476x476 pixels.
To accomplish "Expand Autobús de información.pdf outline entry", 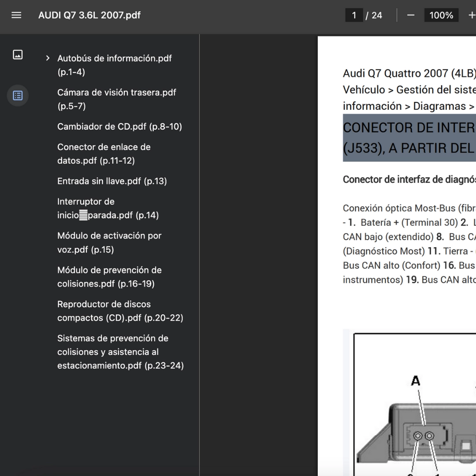I will point(48,58).
